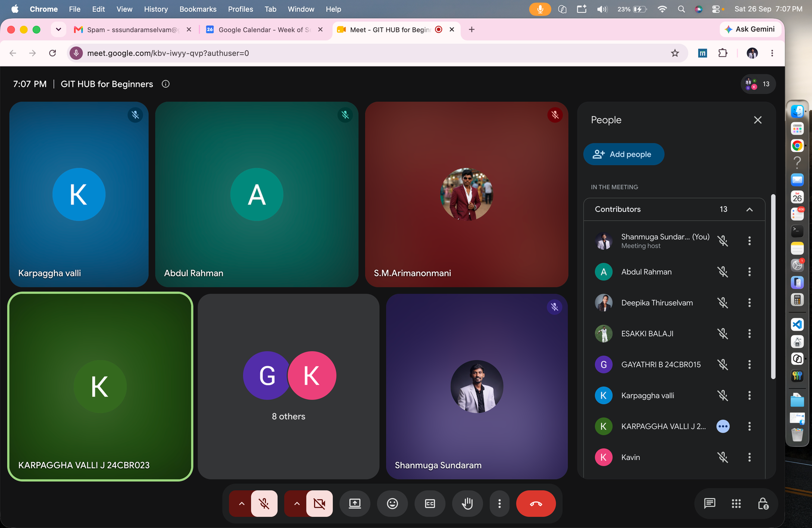Image resolution: width=812 pixels, height=528 pixels.
Task: Turn on closed captions
Action: click(x=430, y=504)
